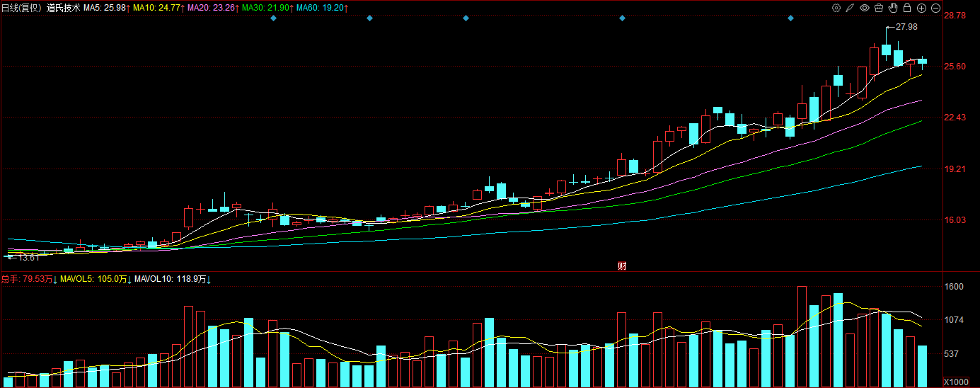The image size is (980, 388).
Task: Click the 537 volume axis label
Action: 952,353
